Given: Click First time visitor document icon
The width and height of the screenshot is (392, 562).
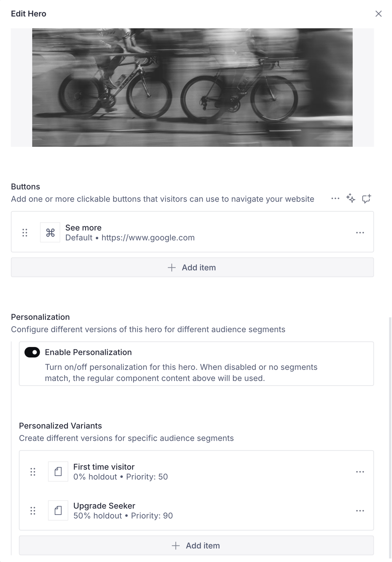Looking at the screenshot, I should point(58,472).
